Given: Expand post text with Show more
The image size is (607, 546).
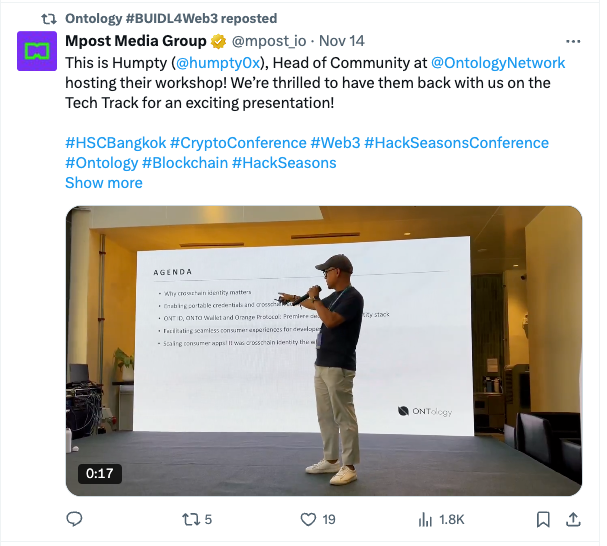Looking at the screenshot, I should tap(103, 183).
